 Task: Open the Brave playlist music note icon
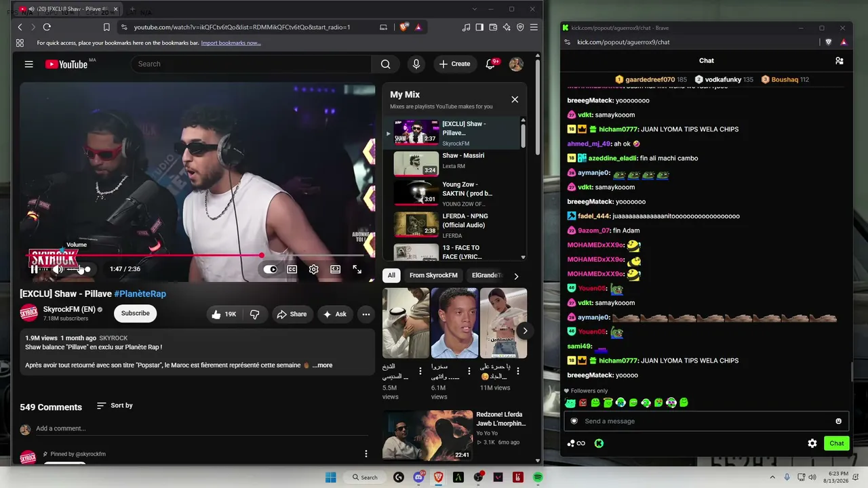point(466,27)
